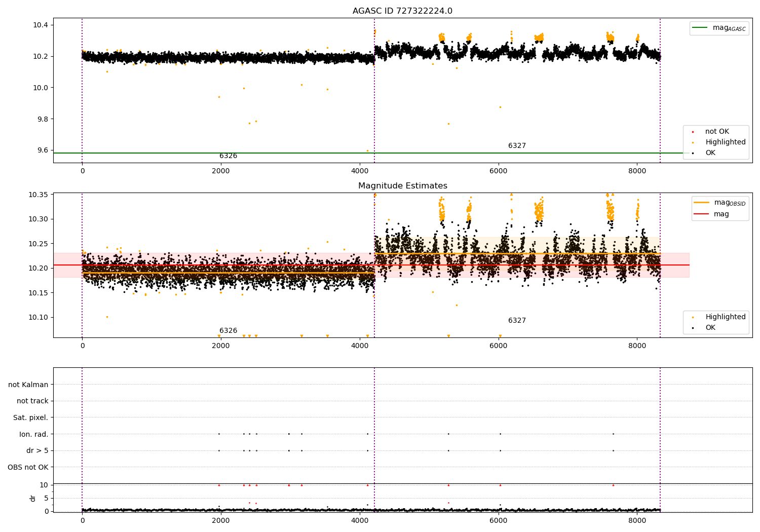Click the 6326 annotation in Magnitude Estimates plot

pos(228,331)
